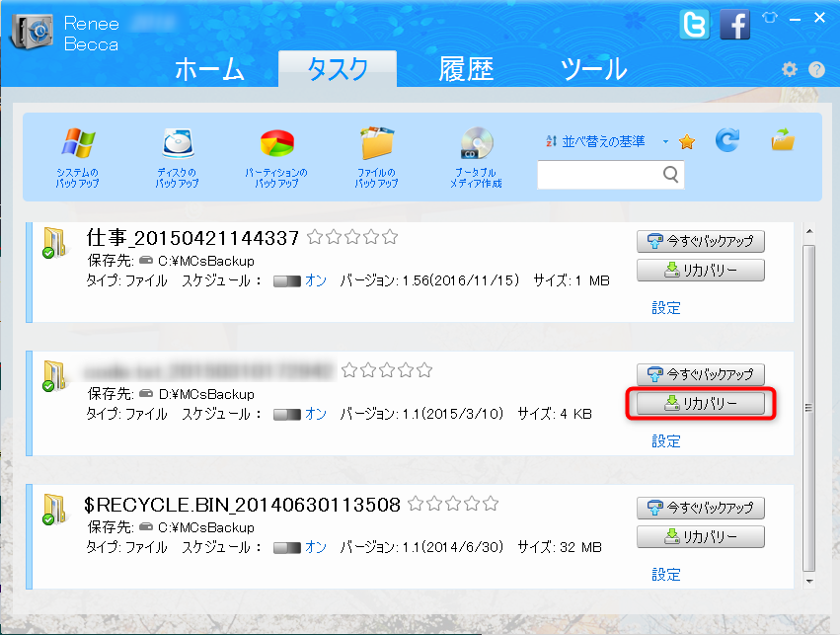Open 設定 link for 仕事_20150421144337
Image resolution: width=840 pixels, height=635 pixels.
(666, 308)
